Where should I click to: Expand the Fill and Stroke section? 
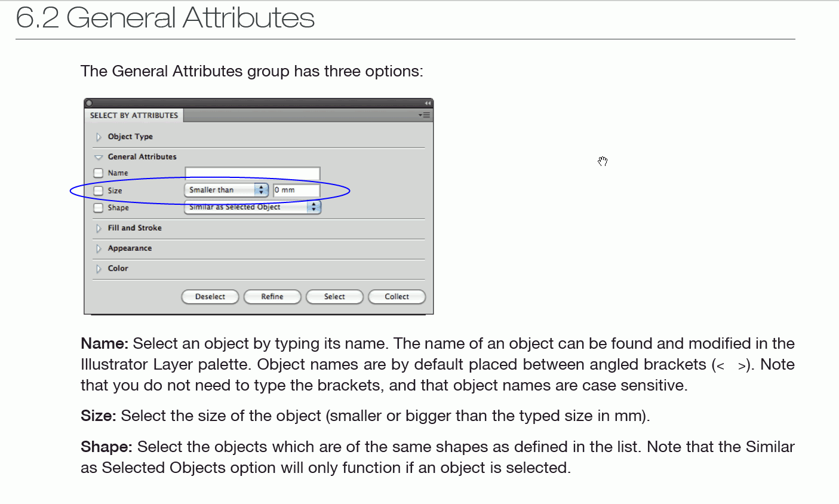(99, 228)
